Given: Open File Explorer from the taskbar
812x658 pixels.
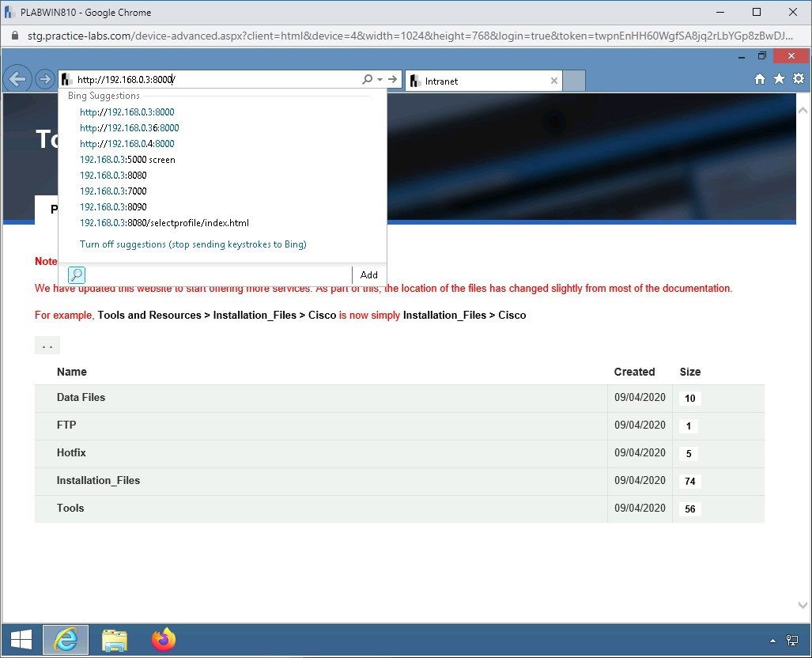Looking at the screenshot, I should coord(115,640).
